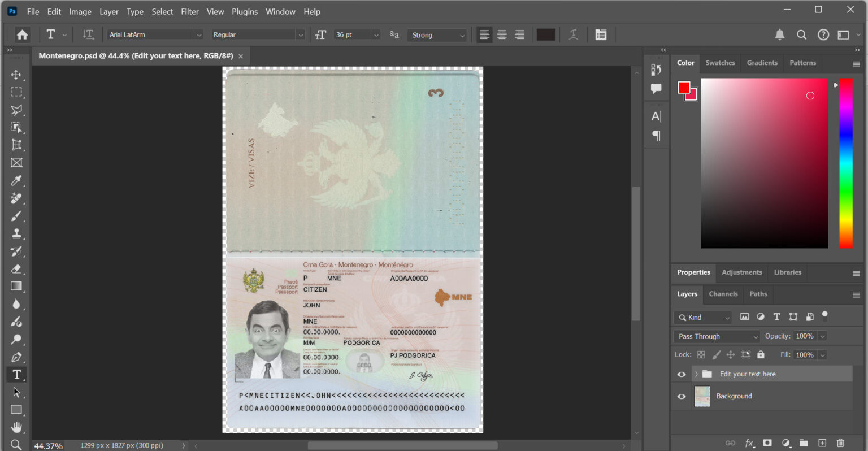Select the Brush tool

pyautogui.click(x=16, y=216)
